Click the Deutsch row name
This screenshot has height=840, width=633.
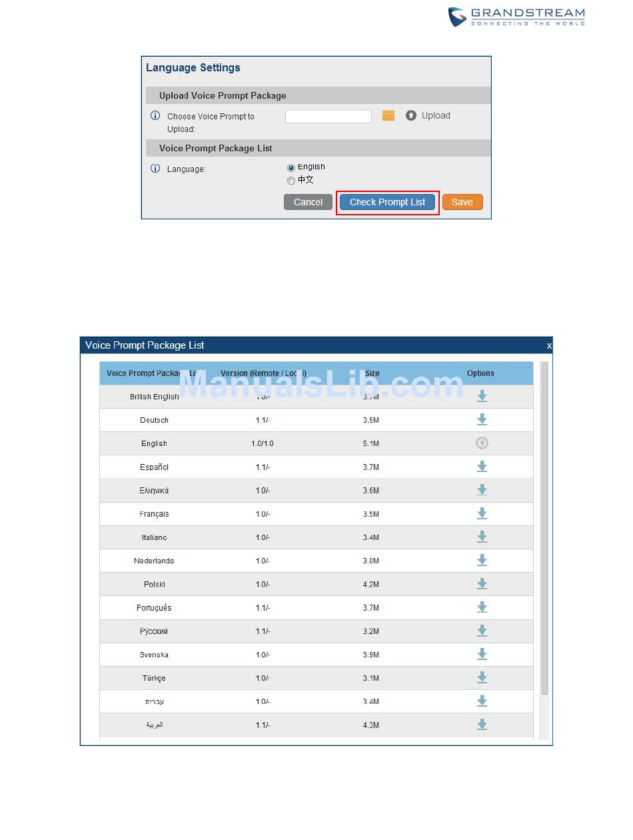(x=154, y=420)
